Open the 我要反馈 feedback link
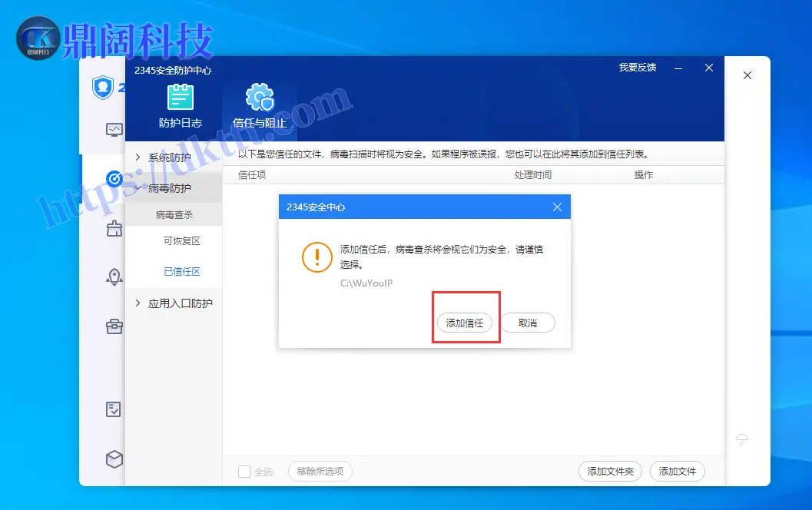Image resolution: width=812 pixels, height=510 pixels. (x=638, y=68)
